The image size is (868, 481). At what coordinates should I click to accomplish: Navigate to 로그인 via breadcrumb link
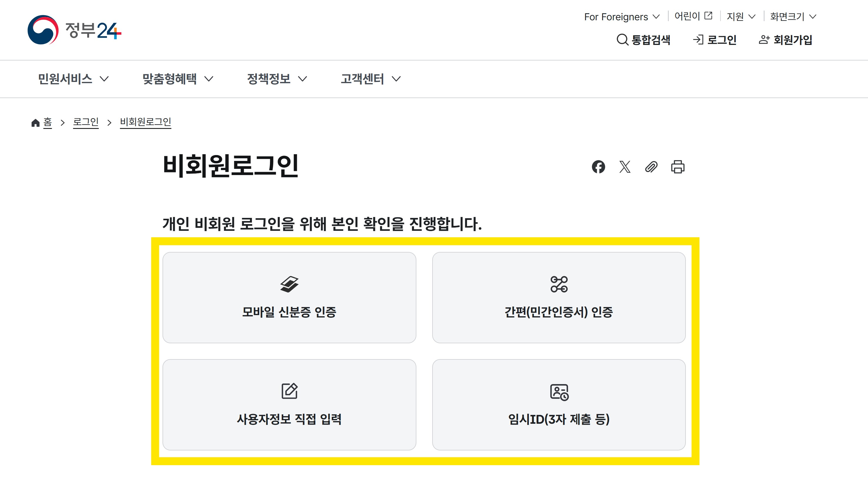pos(86,122)
